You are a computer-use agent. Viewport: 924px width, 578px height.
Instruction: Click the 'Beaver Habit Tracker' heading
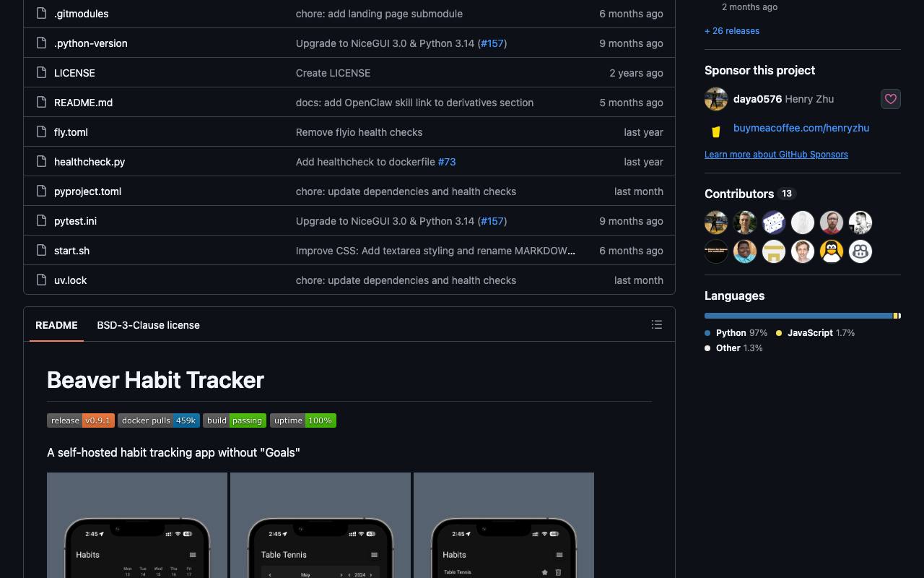[x=155, y=380]
